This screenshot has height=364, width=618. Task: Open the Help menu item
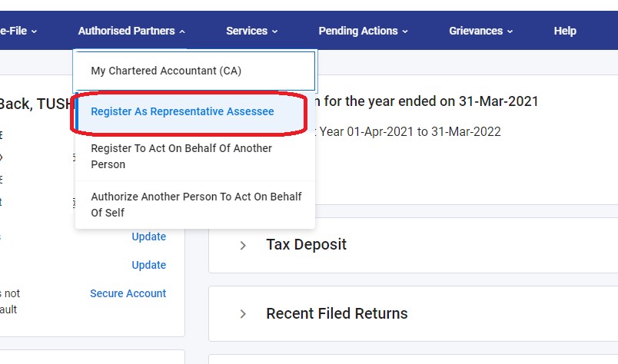pos(565,31)
